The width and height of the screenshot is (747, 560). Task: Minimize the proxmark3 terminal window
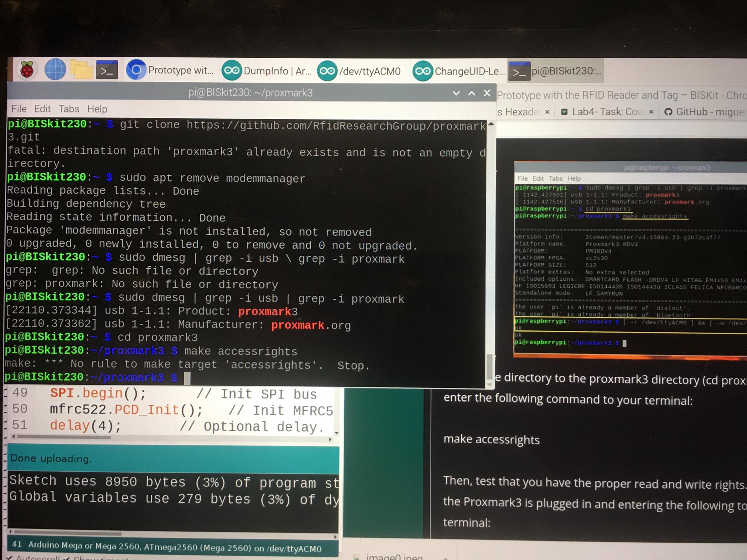456,93
